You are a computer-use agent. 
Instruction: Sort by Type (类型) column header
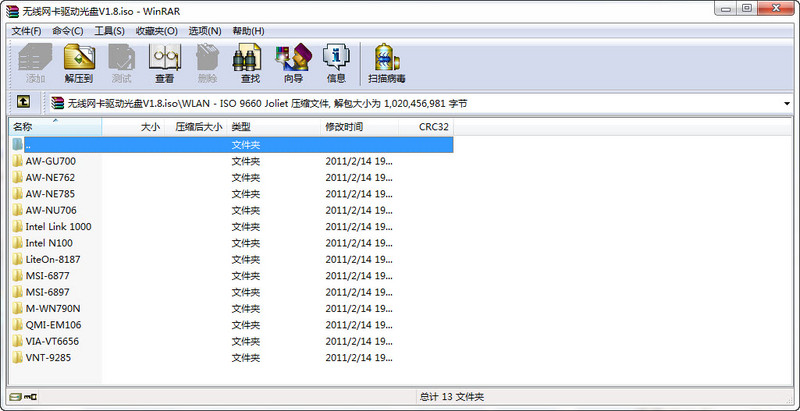tap(274, 127)
